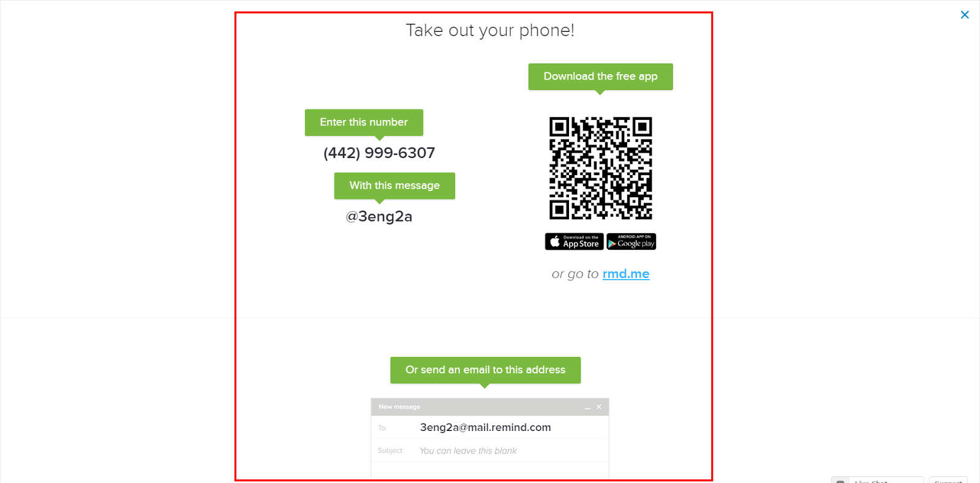Screen dimensions: 980x483
Task: Select the phone number (442) 999-6307
Action: click(x=379, y=153)
